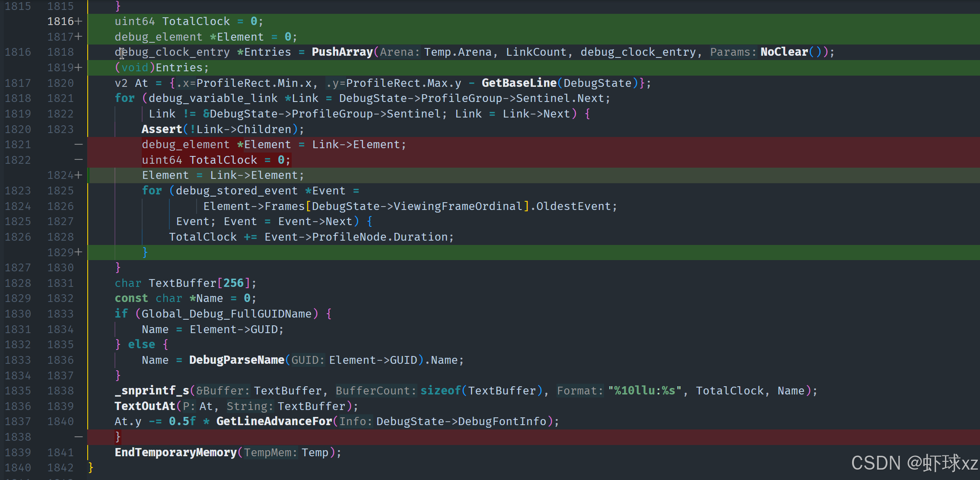Click the plus marker beside line 1816
The image size is (980, 480).
[78, 21]
